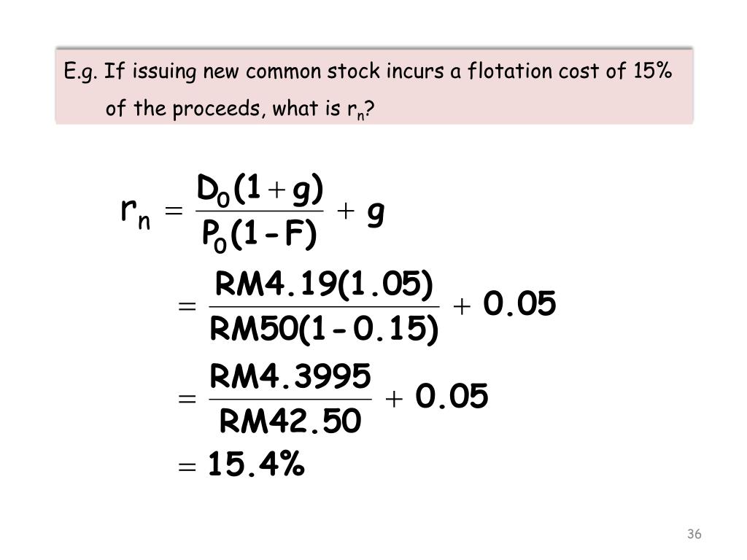Click the equals sign before 15.4%
The width and height of the screenshot is (747, 560).
pos(187,467)
